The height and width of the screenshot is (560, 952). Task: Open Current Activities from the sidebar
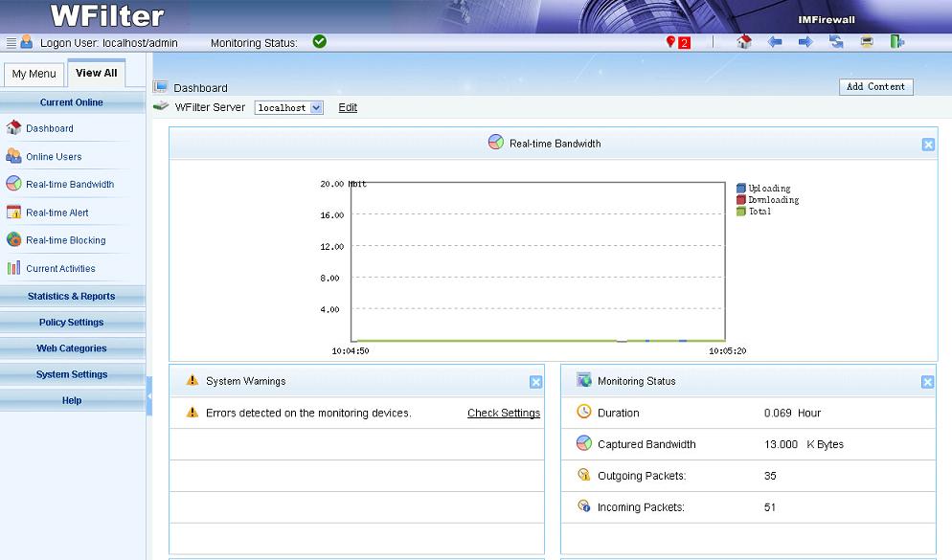[x=60, y=269]
